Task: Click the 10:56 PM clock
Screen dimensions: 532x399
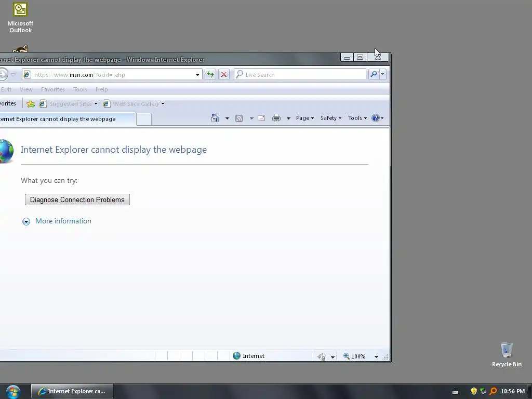Action: click(x=513, y=391)
